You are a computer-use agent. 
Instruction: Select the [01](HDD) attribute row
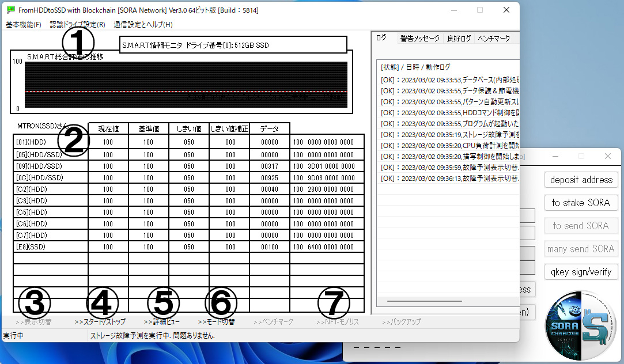tap(188, 142)
